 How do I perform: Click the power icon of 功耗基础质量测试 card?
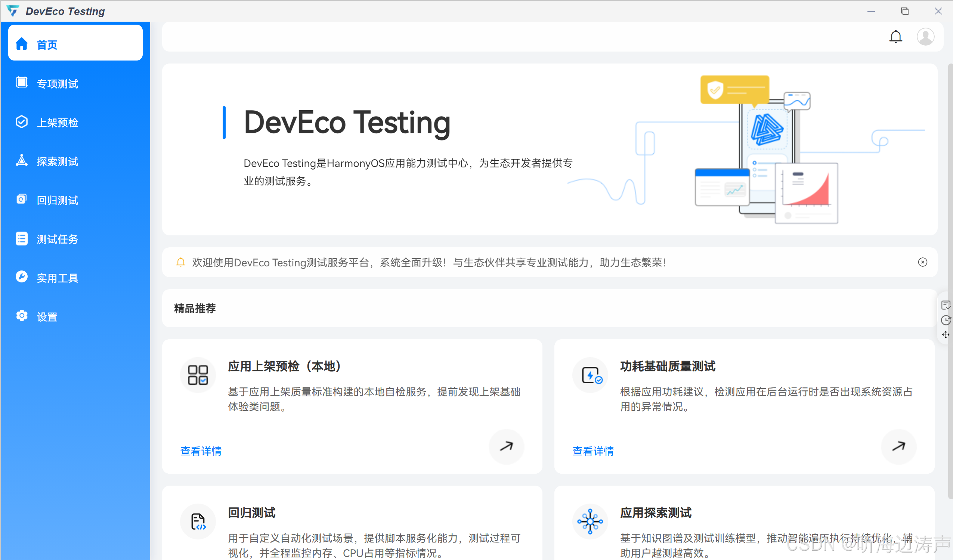pyautogui.click(x=590, y=375)
